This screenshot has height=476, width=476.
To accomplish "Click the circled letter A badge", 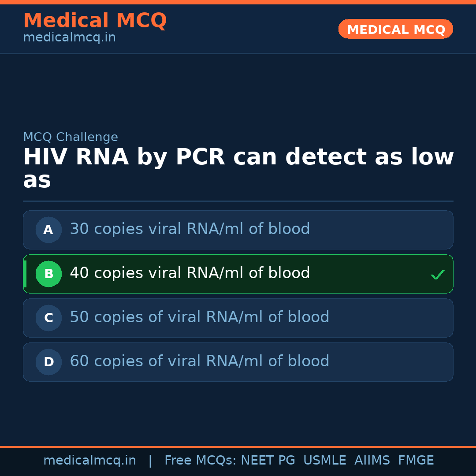I will point(48,230).
